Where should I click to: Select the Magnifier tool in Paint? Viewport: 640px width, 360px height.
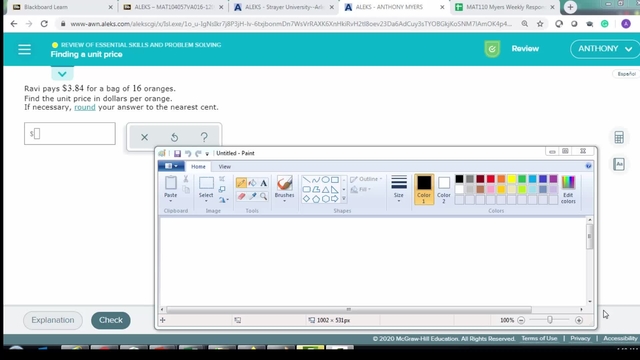coord(264,196)
